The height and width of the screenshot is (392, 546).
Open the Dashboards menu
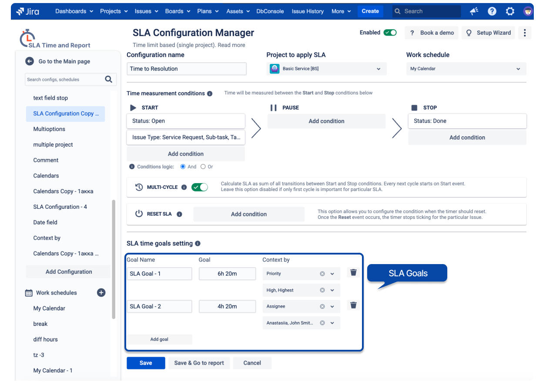click(x=74, y=11)
